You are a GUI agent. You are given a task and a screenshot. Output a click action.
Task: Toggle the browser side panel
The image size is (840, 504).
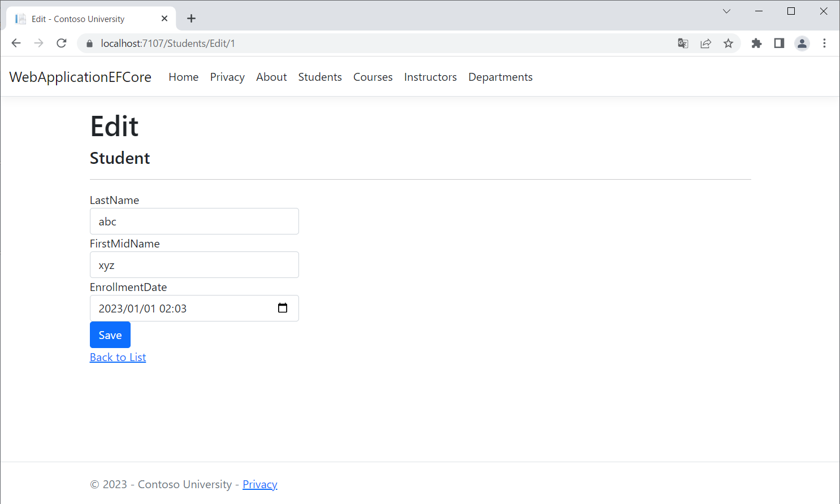779,44
